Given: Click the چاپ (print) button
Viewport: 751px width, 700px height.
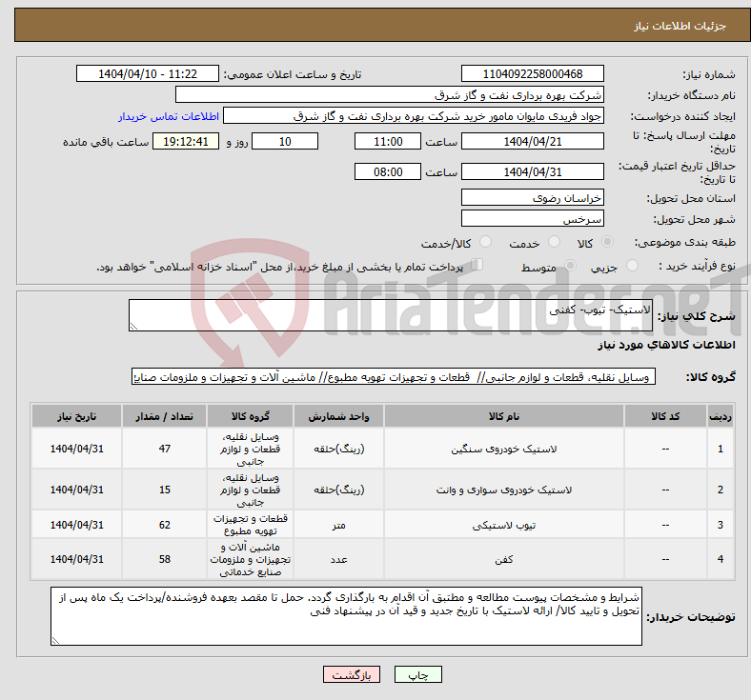Looking at the screenshot, I should click(417, 674).
